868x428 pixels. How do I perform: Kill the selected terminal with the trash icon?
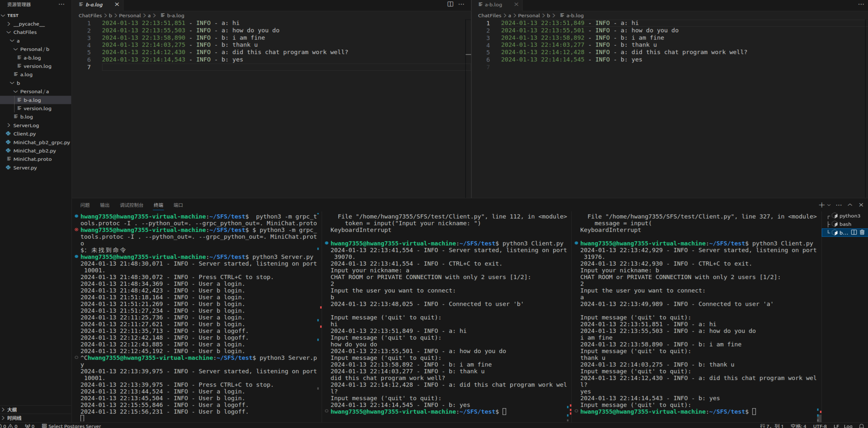862,232
